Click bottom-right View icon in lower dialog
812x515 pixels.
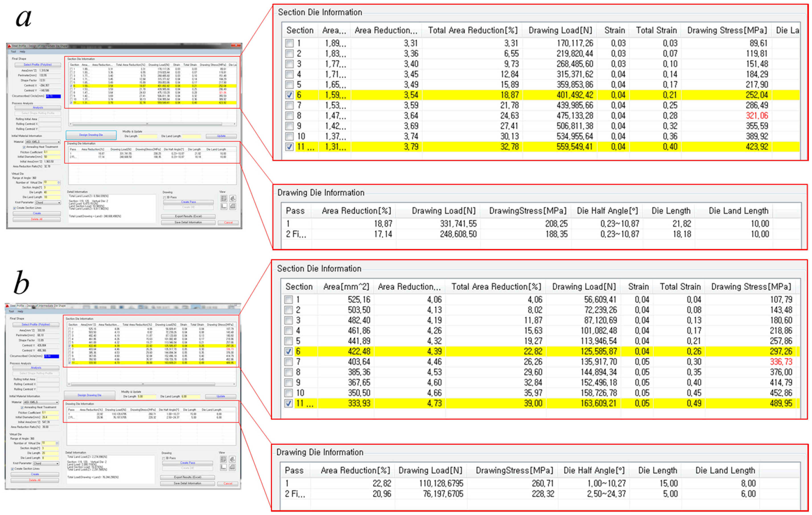pyautogui.click(x=232, y=467)
